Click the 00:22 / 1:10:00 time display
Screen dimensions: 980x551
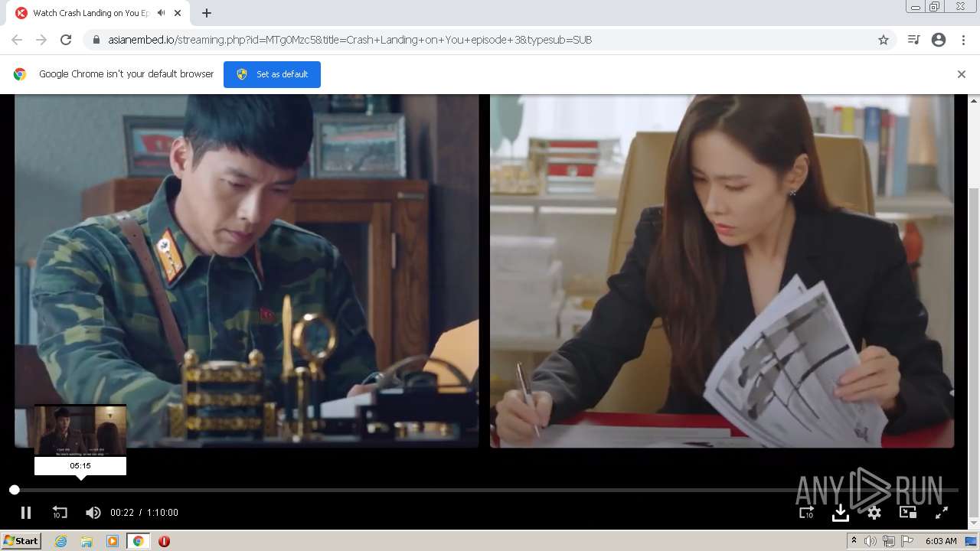coord(144,513)
